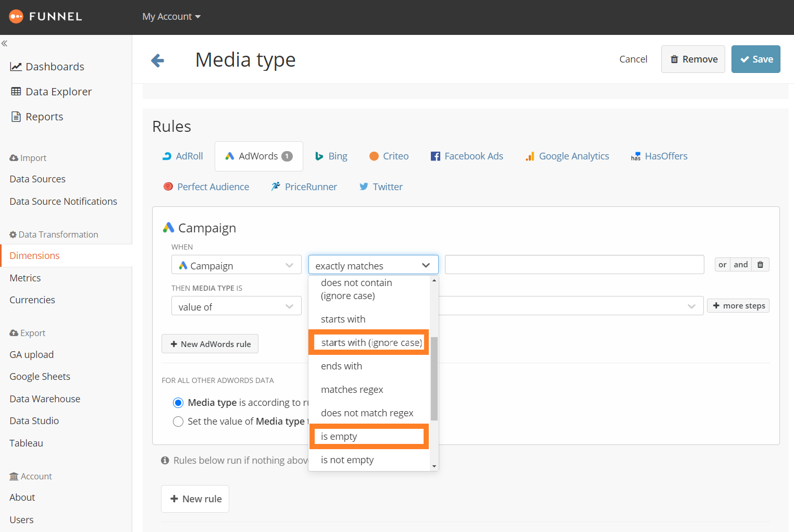This screenshot has width=794, height=532.
Task: Choose matches regex option
Action: pos(369,389)
